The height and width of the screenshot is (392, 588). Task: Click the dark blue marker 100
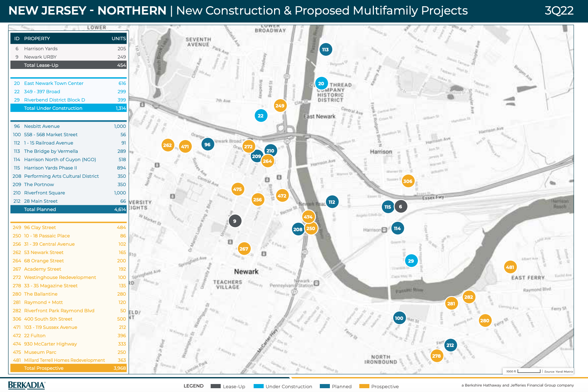click(399, 318)
